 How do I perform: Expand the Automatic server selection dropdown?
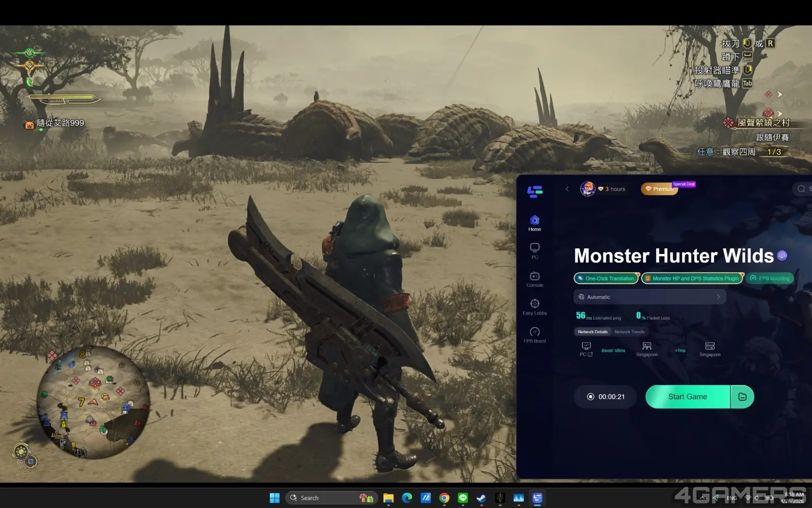click(650, 297)
